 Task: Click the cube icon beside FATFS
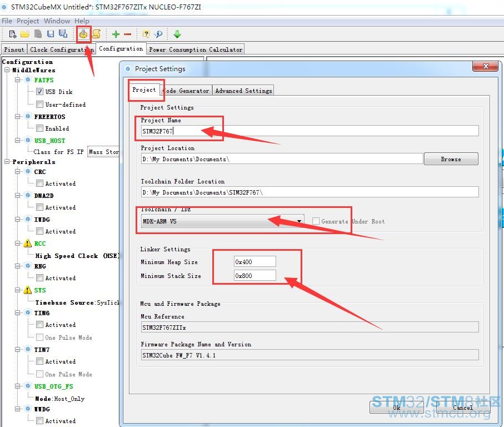click(28, 80)
